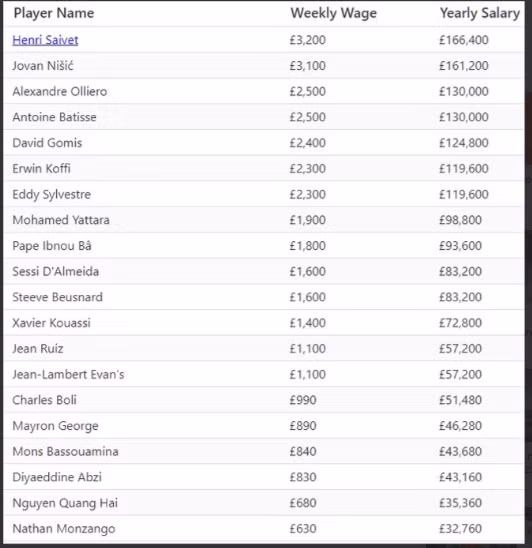Select Jean-Lambert Evan's name
The height and width of the screenshot is (548, 532).
coord(68,374)
